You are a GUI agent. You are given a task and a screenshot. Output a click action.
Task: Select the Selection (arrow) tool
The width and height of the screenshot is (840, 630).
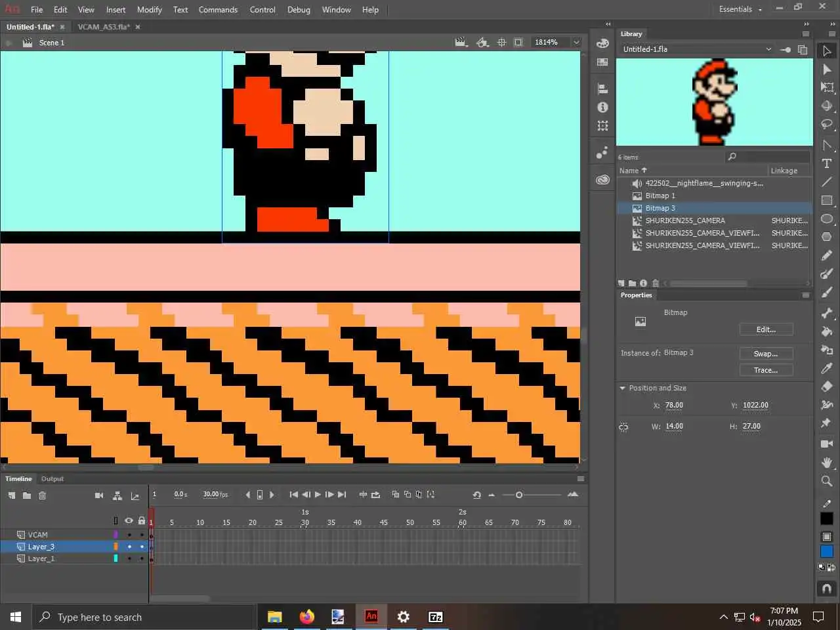pos(827,51)
